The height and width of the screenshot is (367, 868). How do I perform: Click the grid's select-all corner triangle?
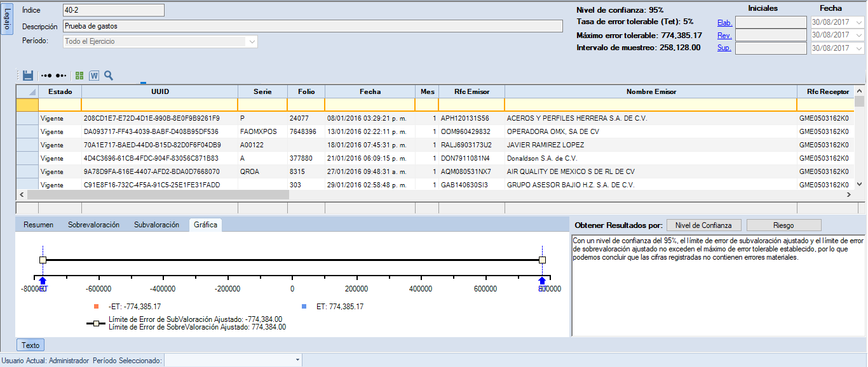click(32, 92)
